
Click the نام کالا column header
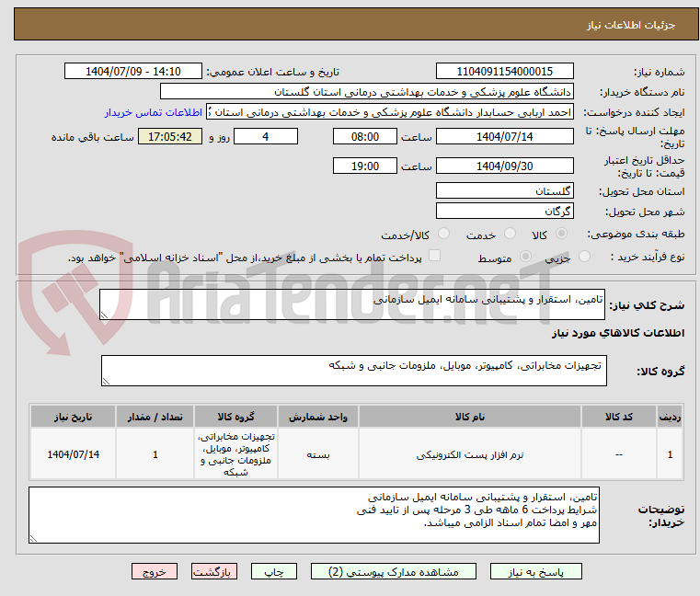tap(470, 417)
